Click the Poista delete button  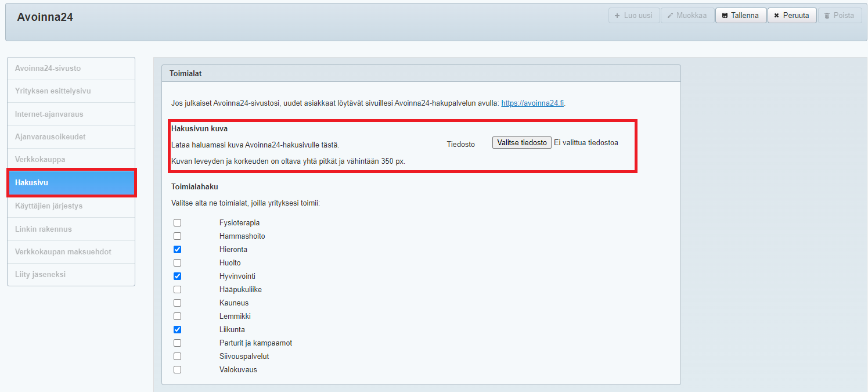[x=840, y=16]
